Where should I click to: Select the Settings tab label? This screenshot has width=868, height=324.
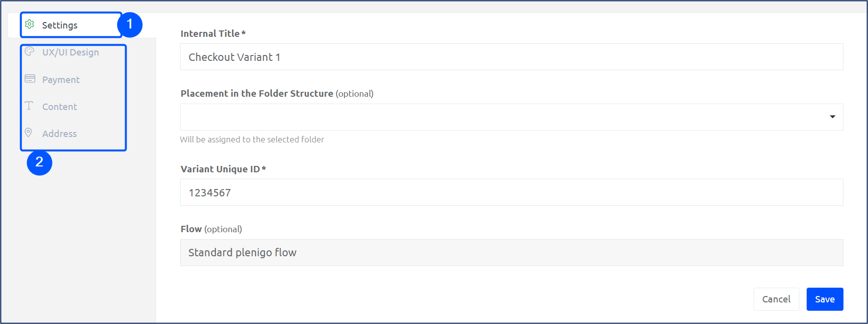click(x=60, y=25)
